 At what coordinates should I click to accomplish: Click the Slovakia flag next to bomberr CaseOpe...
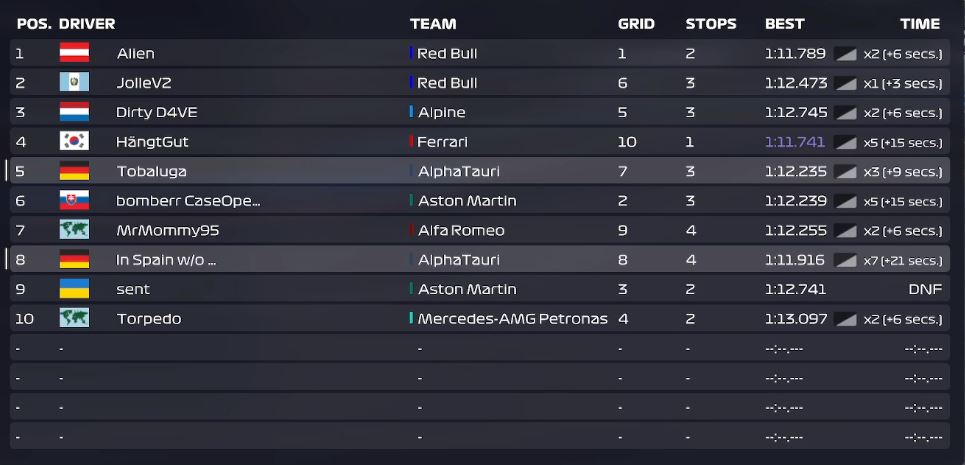(74, 201)
